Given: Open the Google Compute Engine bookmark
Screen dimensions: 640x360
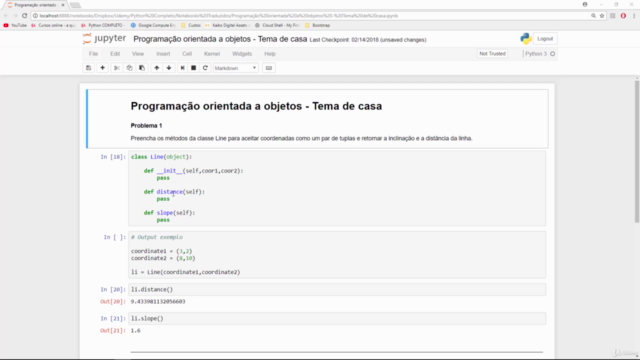Looking at the screenshot, I should [x=153, y=25].
